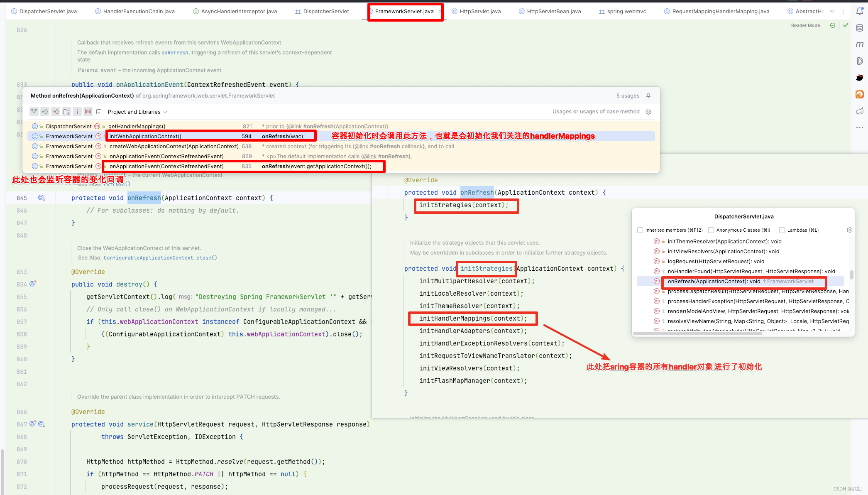Viewport: 868px width, 495px height.
Task: Click the Open in Find tool window icon
Action: point(34,112)
